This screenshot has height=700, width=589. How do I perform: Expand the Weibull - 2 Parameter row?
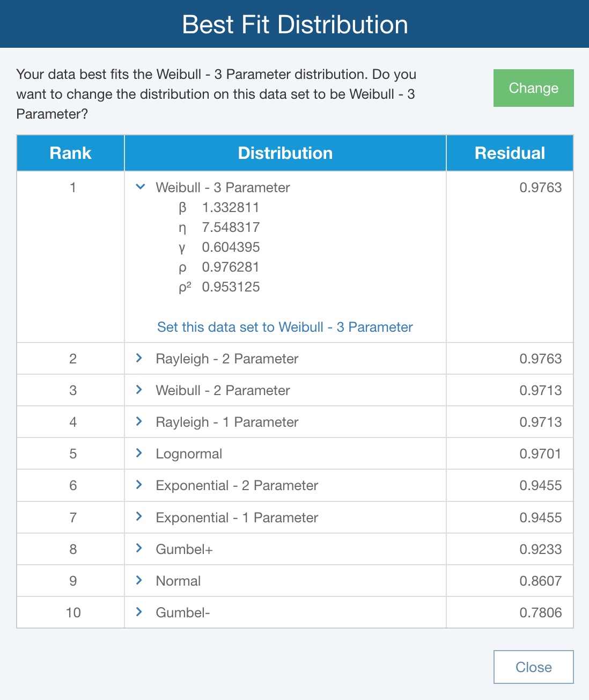coord(139,390)
